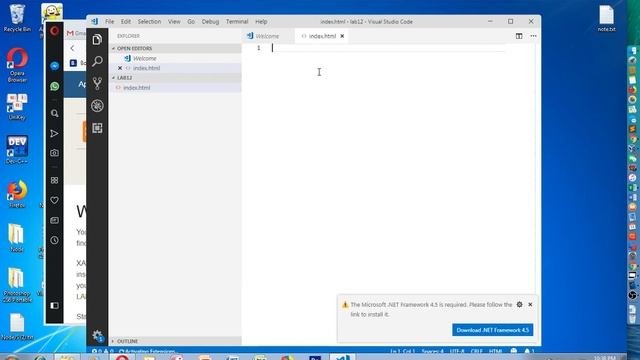Open the Debug view in activity bar

point(97,106)
